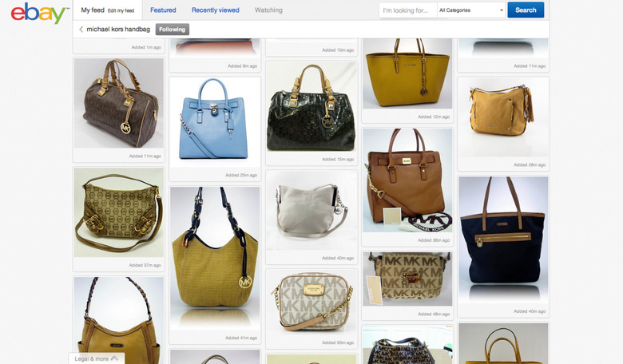Switch to the Featured tab
This screenshot has height=364, width=623.
163,10
